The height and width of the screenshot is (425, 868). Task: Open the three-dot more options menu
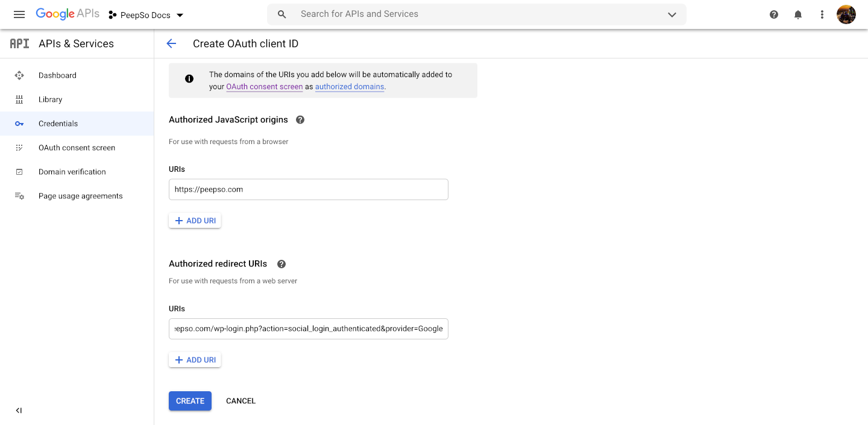pos(822,14)
